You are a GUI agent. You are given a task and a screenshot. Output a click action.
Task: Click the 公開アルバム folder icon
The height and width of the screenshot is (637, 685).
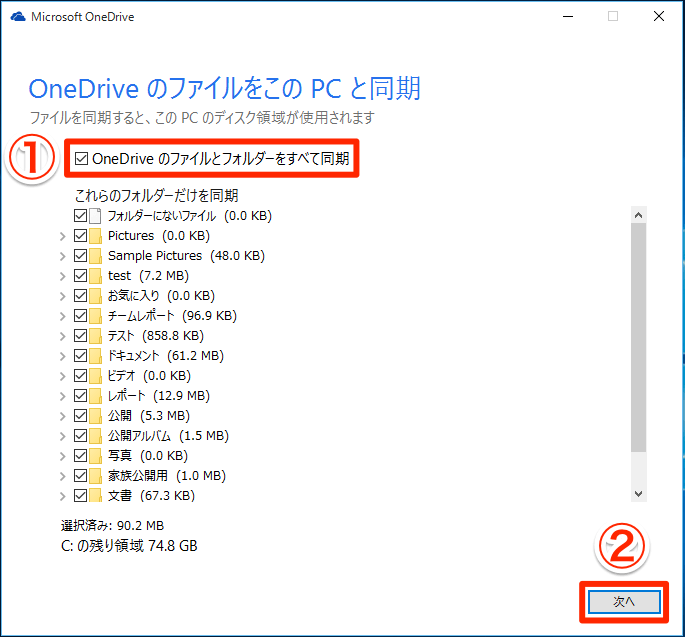tap(95, 436)
